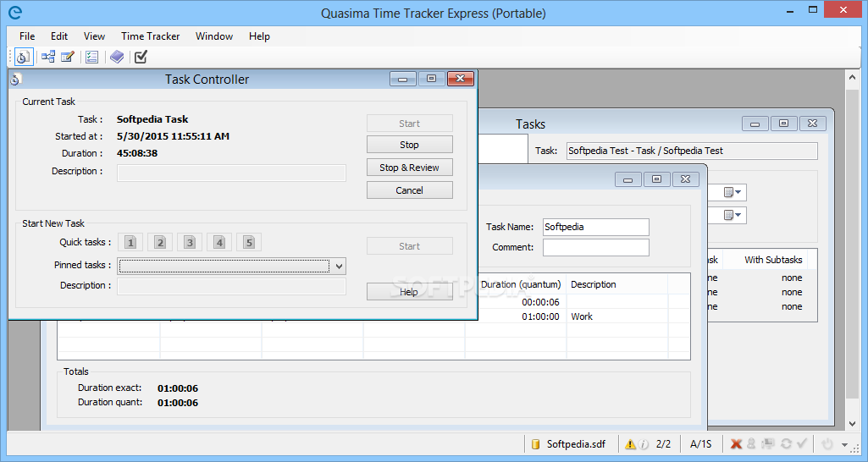
Task: Click the stopwatch icon in Task Controller title bar
Action: click(15, 80)
